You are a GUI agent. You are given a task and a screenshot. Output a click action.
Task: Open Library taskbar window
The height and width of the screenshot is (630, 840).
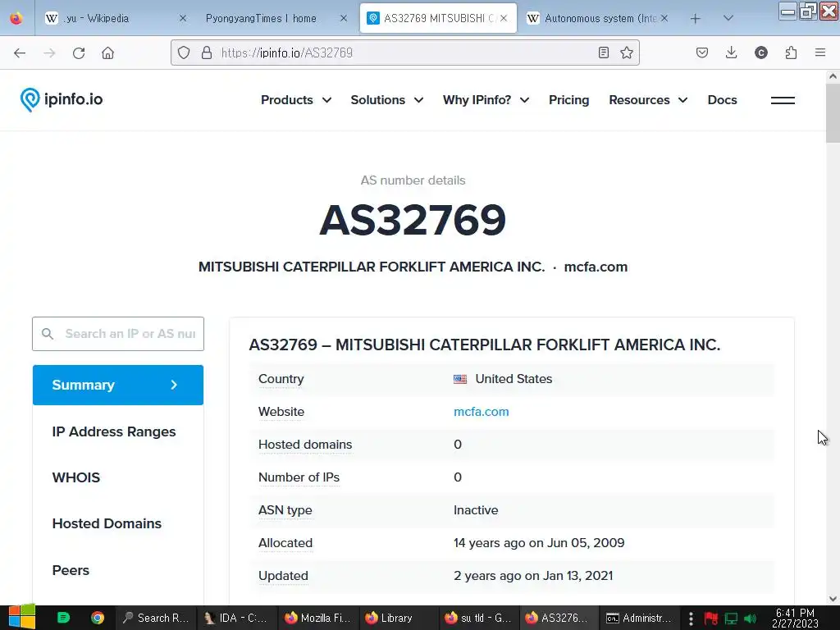[x=398, y=618]
